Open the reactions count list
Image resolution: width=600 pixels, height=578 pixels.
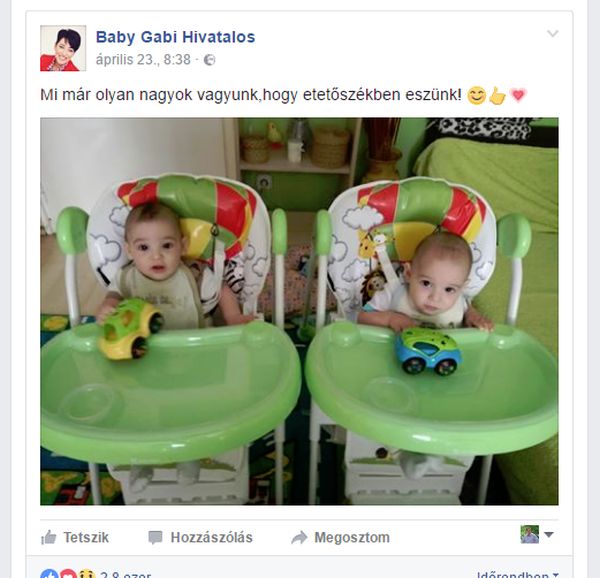tap(126, 575)
